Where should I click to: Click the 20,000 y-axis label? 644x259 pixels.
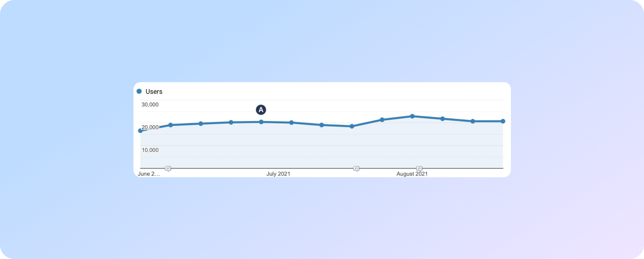pyautogui.click(x=150, y=127)
